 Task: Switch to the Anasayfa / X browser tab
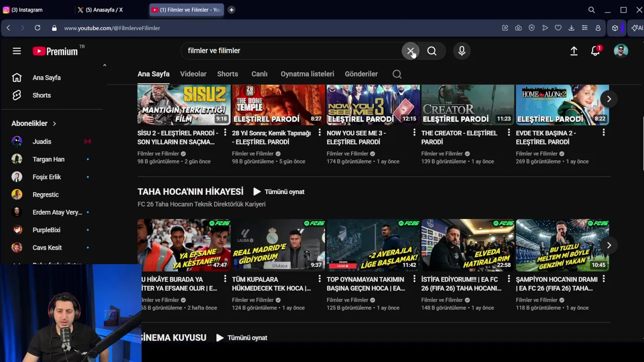tap(110, 10)
